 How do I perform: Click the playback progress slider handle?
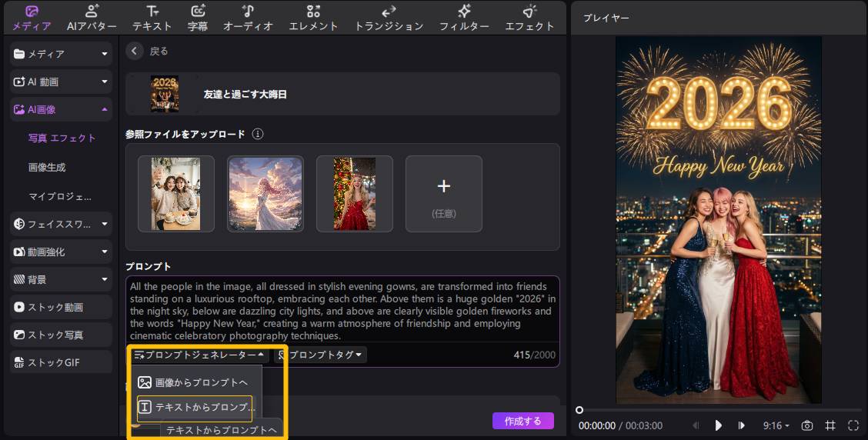pos(579,410)
